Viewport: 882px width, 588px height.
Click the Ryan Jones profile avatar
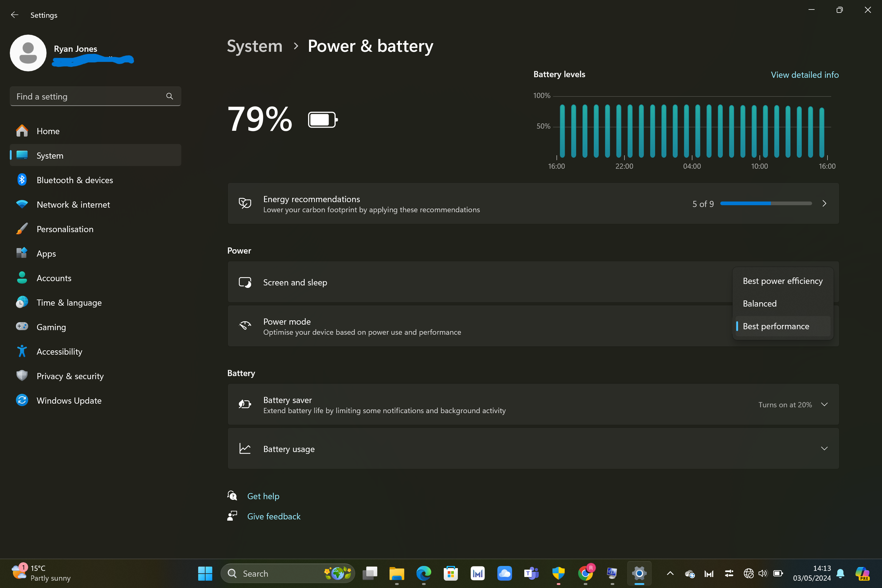28,53
